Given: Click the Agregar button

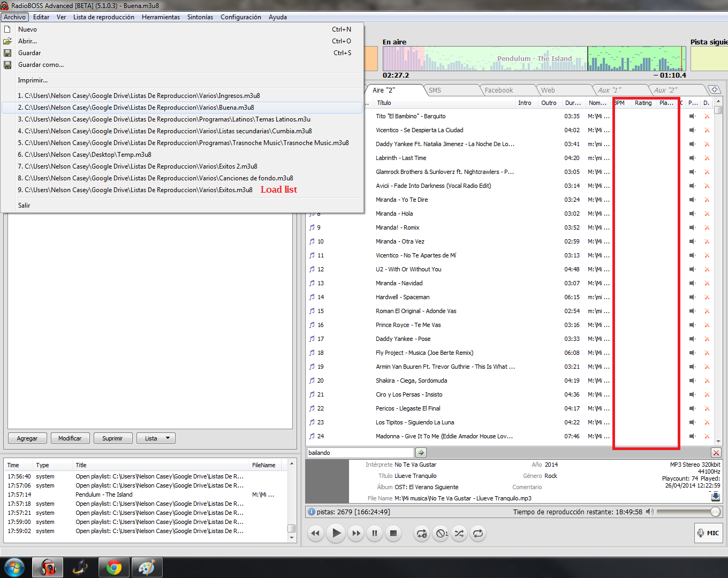Looking at the screenshot, I should point(27,438).
